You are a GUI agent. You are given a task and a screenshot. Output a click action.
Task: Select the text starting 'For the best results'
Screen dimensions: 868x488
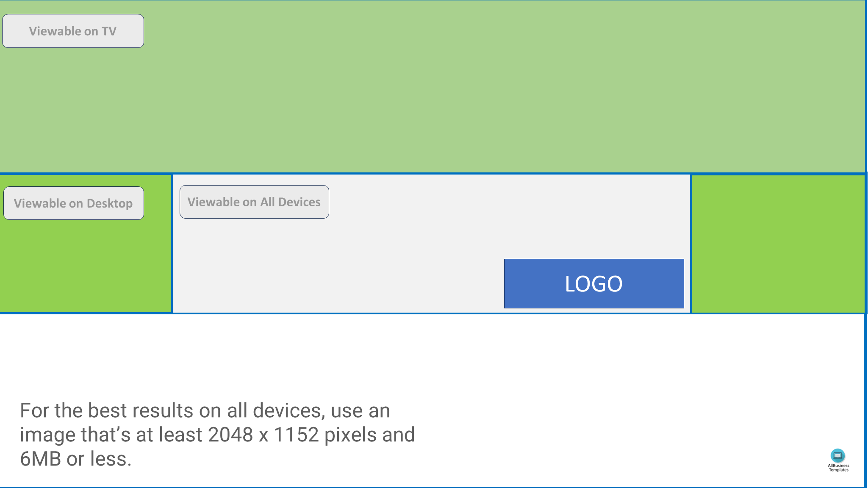(x=217, y=435)
